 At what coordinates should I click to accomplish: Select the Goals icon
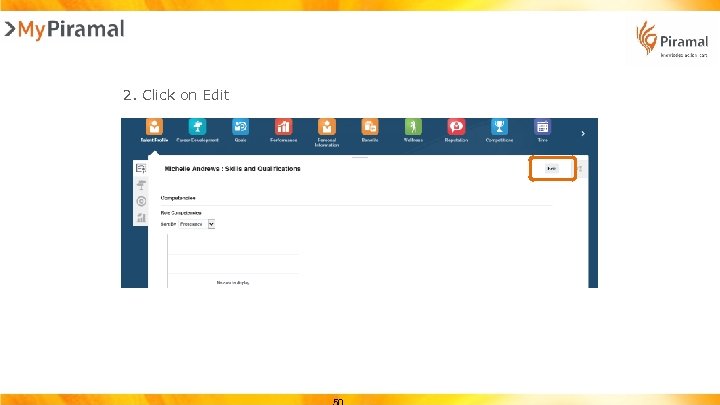[x=241, y=126]
